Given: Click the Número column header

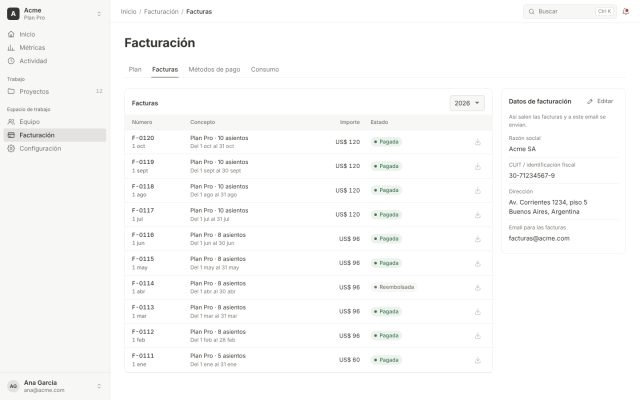Looking at the screenshot, I should 142,122.
